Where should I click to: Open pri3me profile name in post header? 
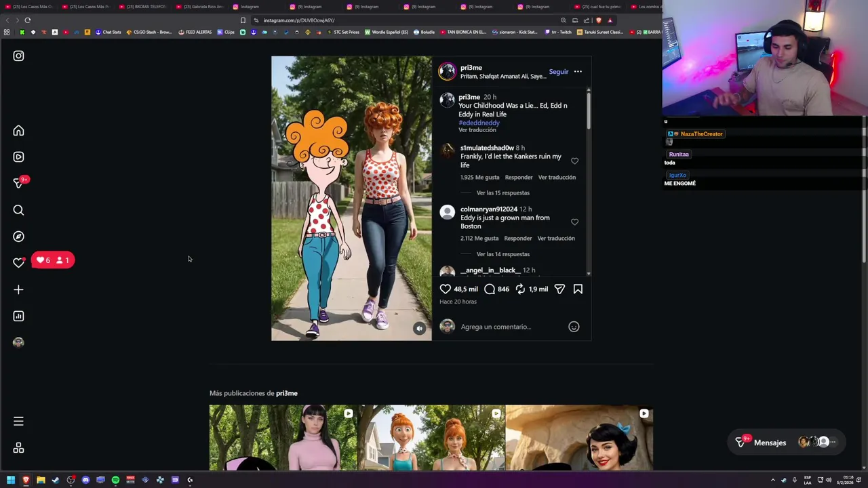point(471,68)
